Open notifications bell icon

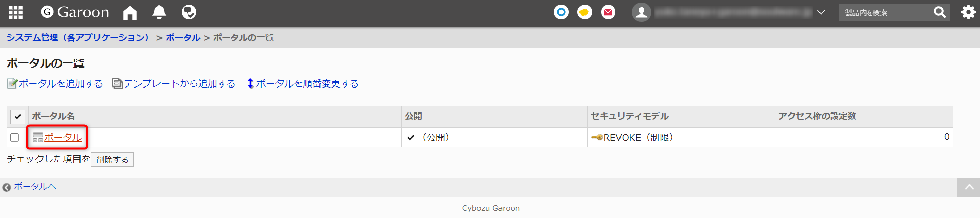pyautogui.click(x=159, y=12)
